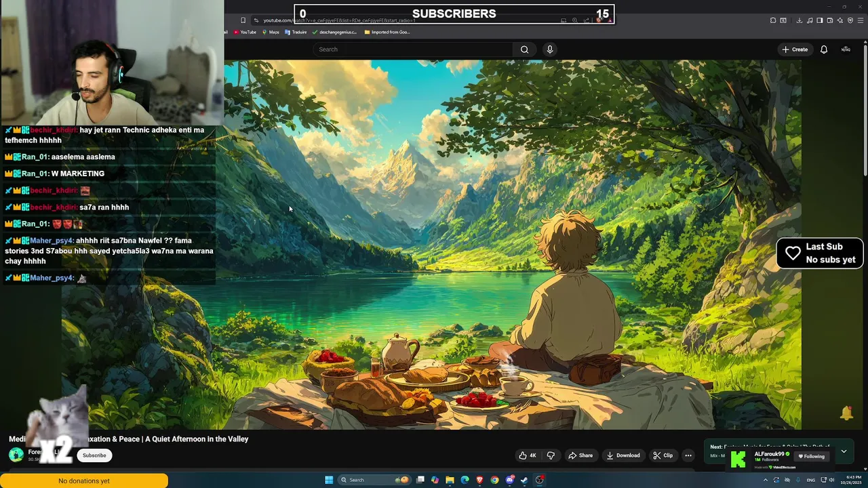
Task: Open Microsoft Edge from the taskbar
Action: [x=465, y=480]
